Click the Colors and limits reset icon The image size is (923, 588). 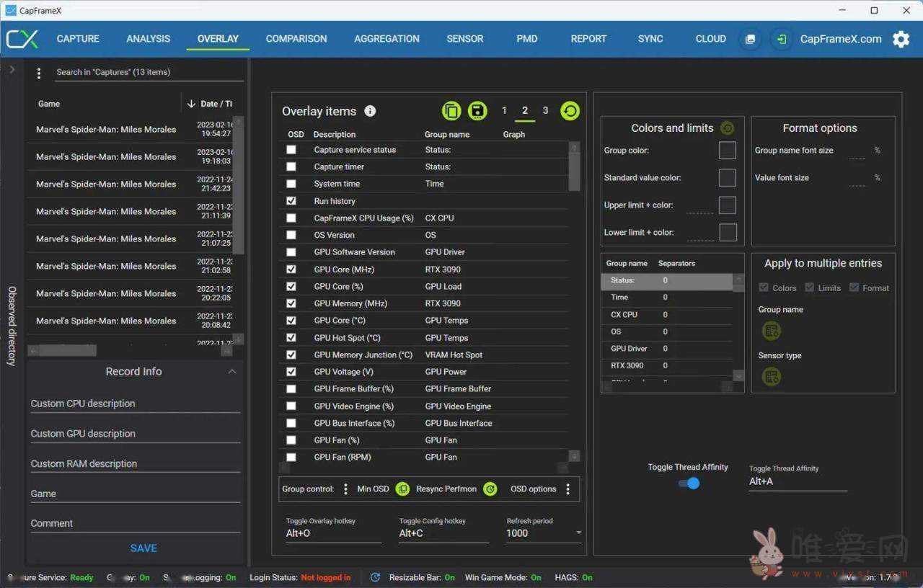pos(727,128)
